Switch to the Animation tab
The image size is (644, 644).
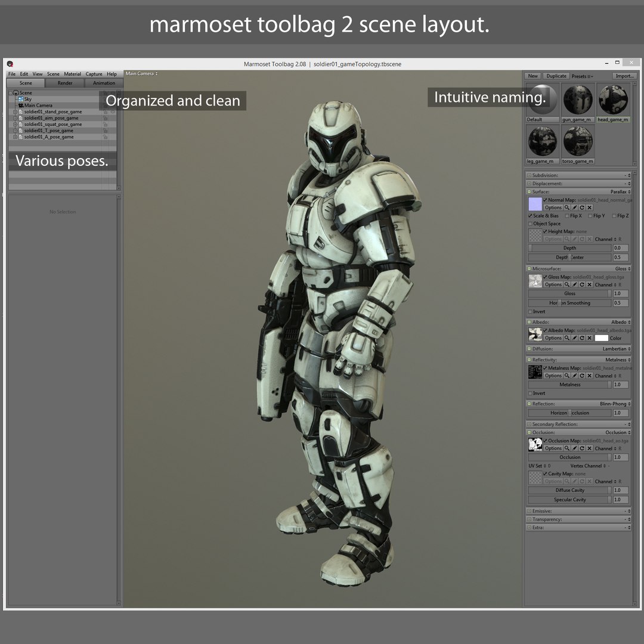click(x=104, y=83)
